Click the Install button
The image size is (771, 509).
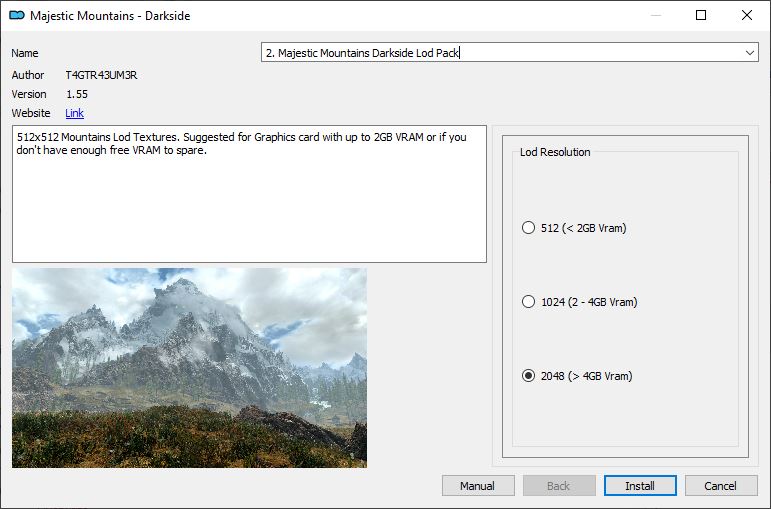pyautogui.click(x=640, y=485)
